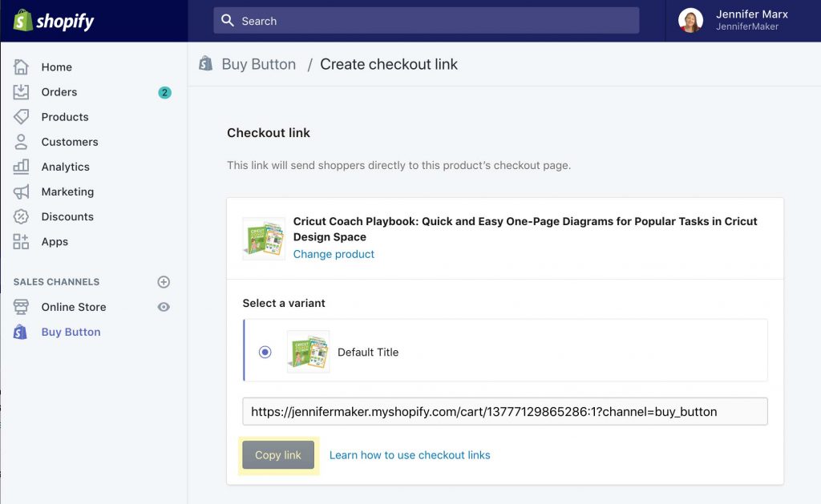This screenshot has height=504, width=821.
Task: Go back to Buy Button breadcrumb
Action: click(259, 64)
